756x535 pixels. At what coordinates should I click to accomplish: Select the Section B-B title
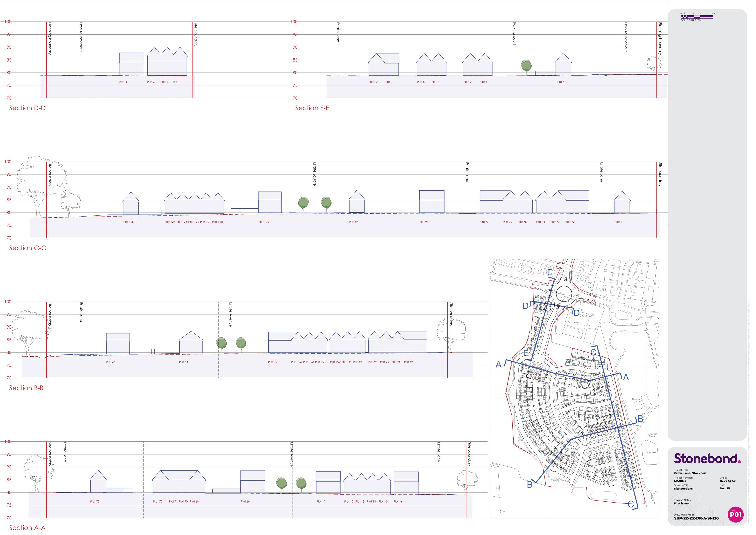click(26, 388)
